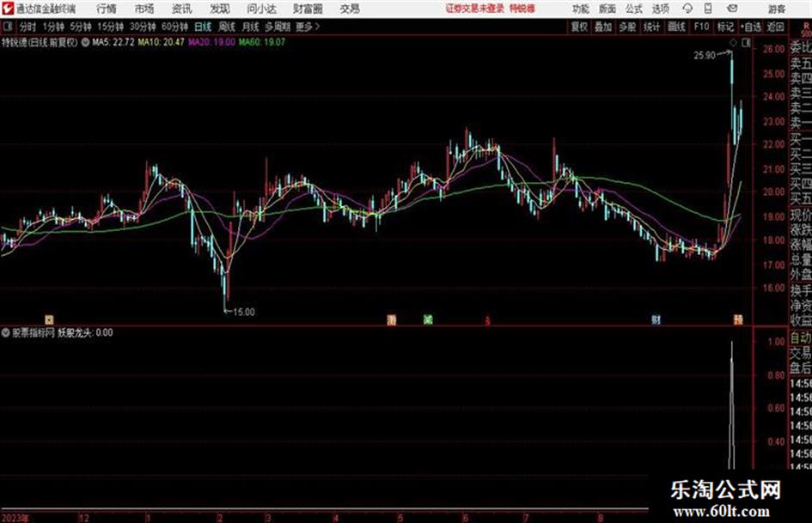Click the 叠加 overlay button
This screenshot has height=523, width=812.
[x=603, y=27]
